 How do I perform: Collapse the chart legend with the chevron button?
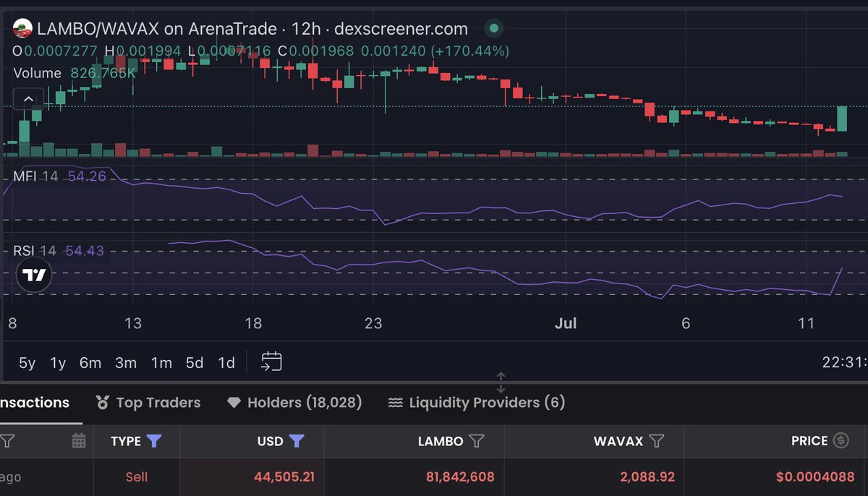click(x=28, y=99)
